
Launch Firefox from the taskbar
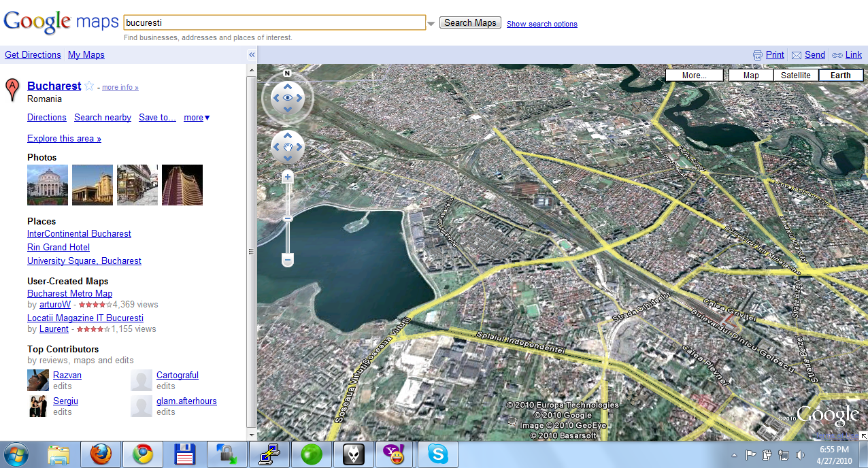pyautogui.click(x=101, y=454)
